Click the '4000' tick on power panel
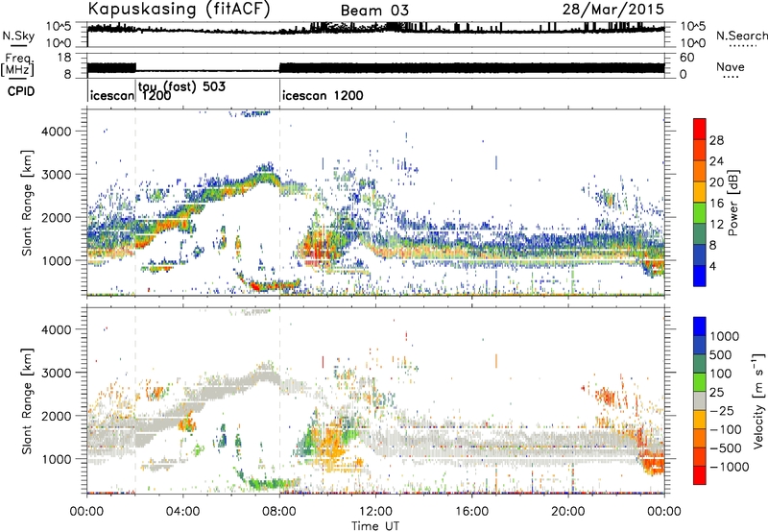Screen dimensions: 768x532 [x=57, y=132]
